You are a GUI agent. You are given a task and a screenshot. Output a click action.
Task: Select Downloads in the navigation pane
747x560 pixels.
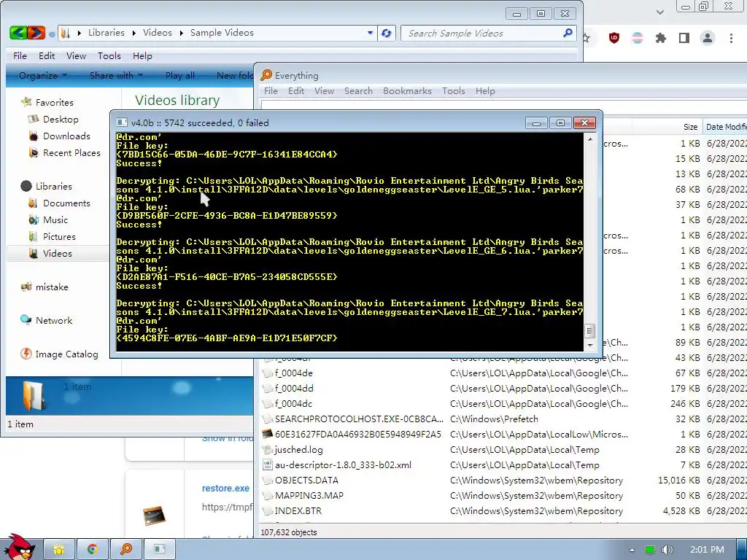pyautogui.click(x=66, y=136)
